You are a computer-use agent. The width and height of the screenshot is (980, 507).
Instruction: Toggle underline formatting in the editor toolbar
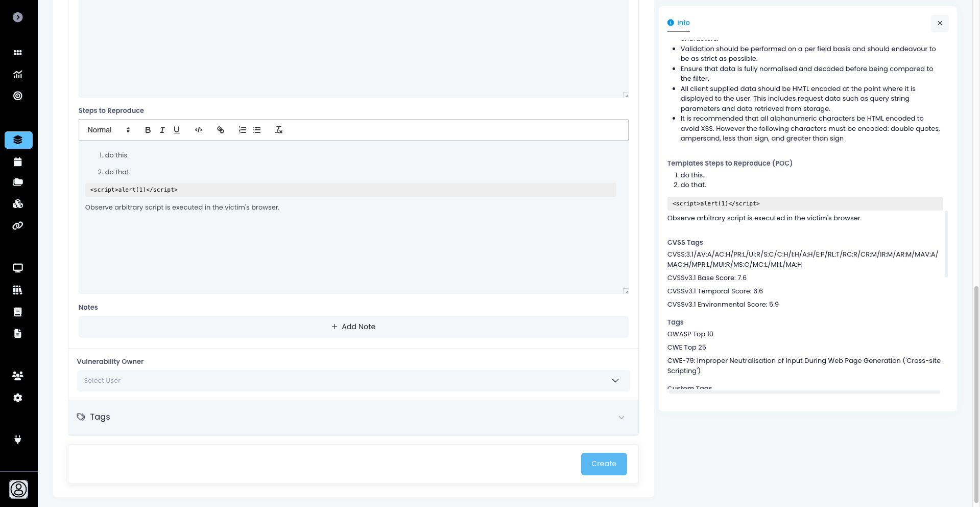point(177,130)
